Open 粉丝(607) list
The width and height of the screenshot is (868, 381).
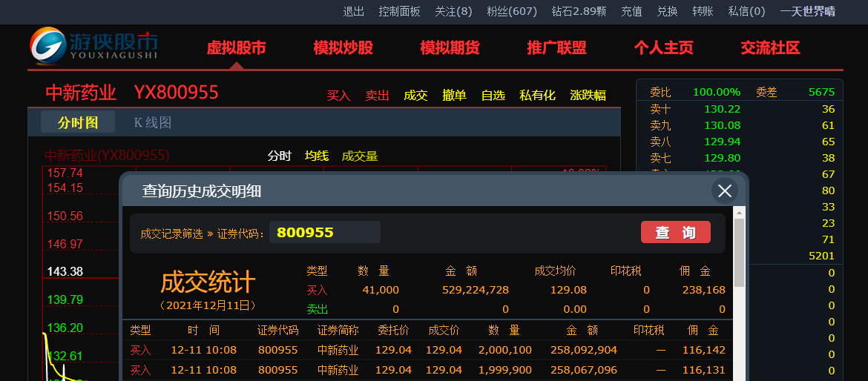pyautogui.click(x=512, y=11)
